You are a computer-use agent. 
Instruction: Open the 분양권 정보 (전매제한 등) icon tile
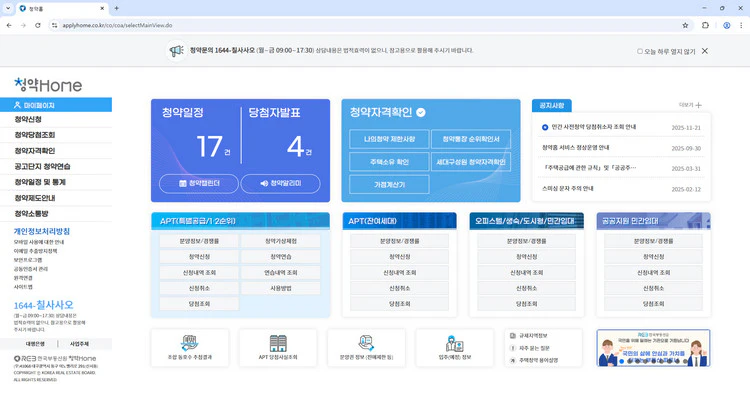(363, 349)
